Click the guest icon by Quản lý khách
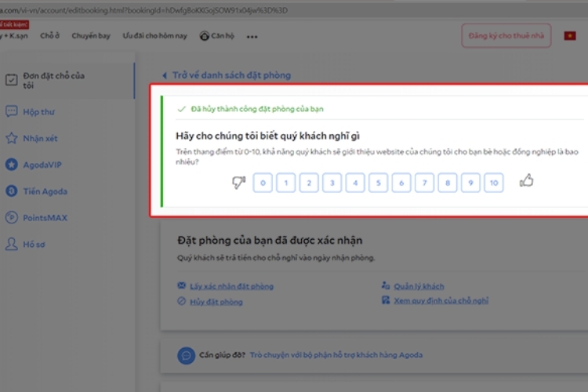The height and width of the screenshot is (392, 588). pyautogui.click(x=386, y=285)
